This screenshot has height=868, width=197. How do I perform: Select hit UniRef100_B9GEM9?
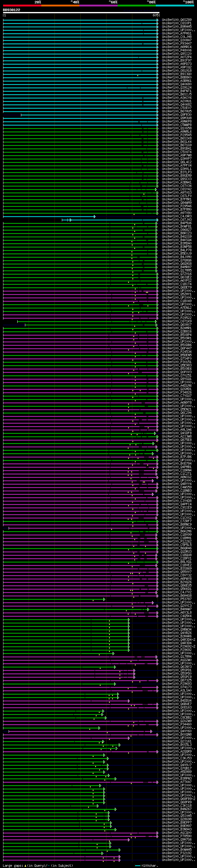click(x=177, y=176)
